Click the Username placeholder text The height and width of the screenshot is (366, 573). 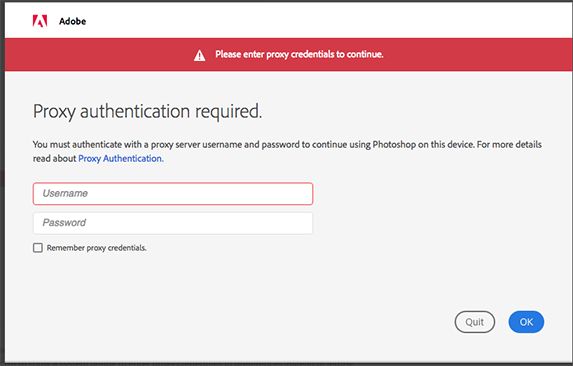pyautogui.click(x=65, y=193)
